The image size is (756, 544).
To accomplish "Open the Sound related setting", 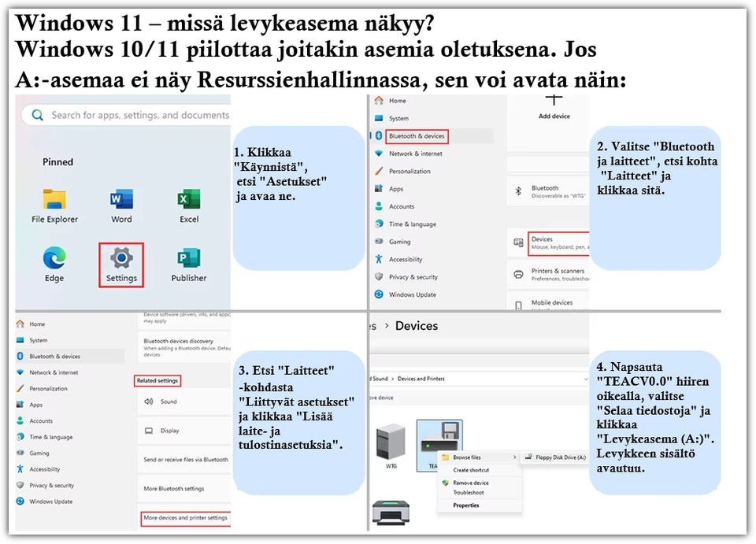I will [x=184, y=402].
